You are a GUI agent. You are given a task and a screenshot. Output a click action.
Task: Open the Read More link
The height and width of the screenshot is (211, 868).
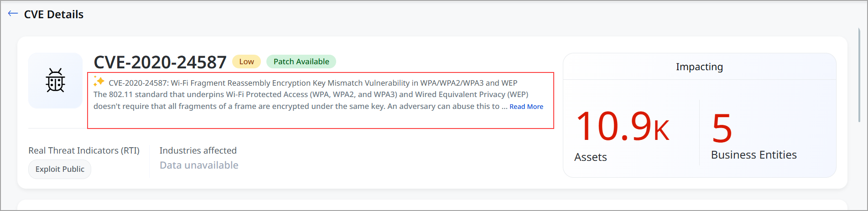click(526, 107)
